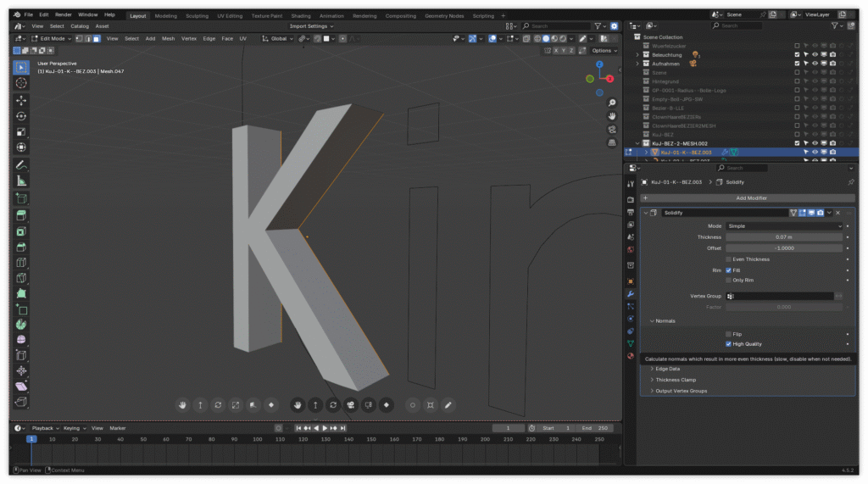Click the Material properties tab icon
This screenshot has width=868, height=484.
(631, 356)
